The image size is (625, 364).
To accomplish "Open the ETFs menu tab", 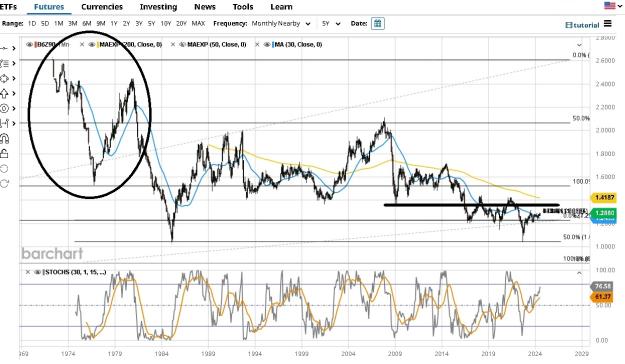I will [x=8, y=7].
